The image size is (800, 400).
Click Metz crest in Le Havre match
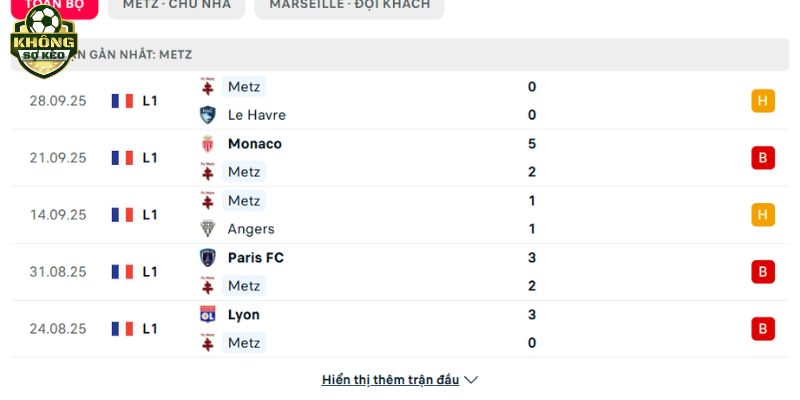coord(208,87)
